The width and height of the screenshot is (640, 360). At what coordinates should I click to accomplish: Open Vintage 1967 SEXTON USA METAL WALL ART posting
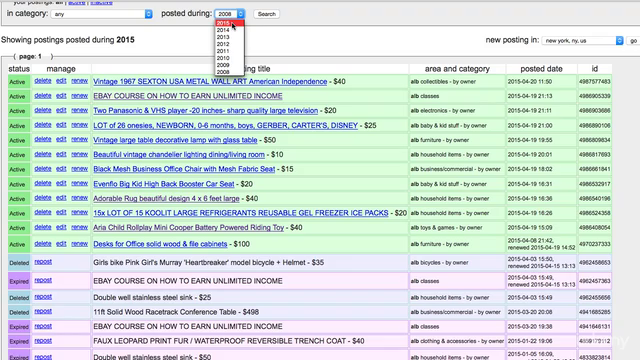[210, 82]
